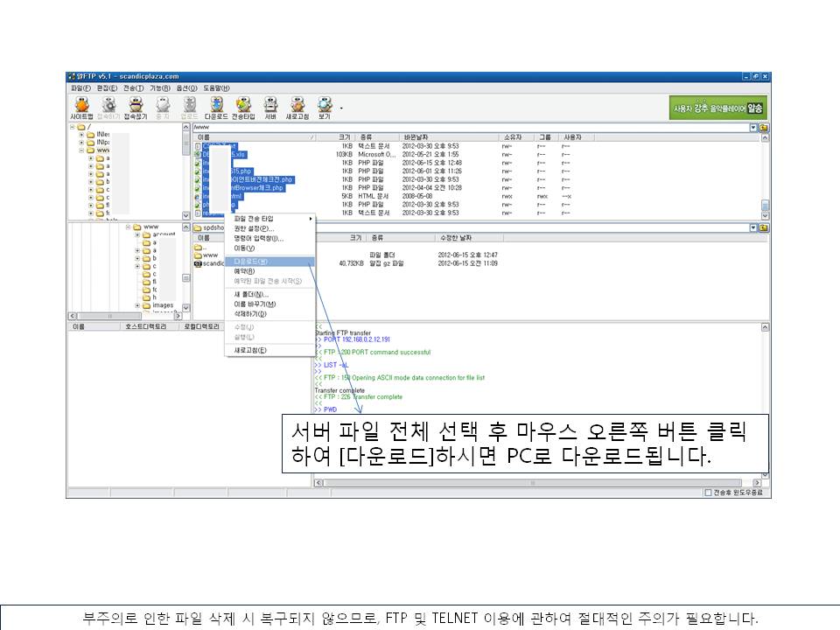Click the 다운로드 toolbar icon
Viewport: 840px width, 630px height.
(215, 107)
